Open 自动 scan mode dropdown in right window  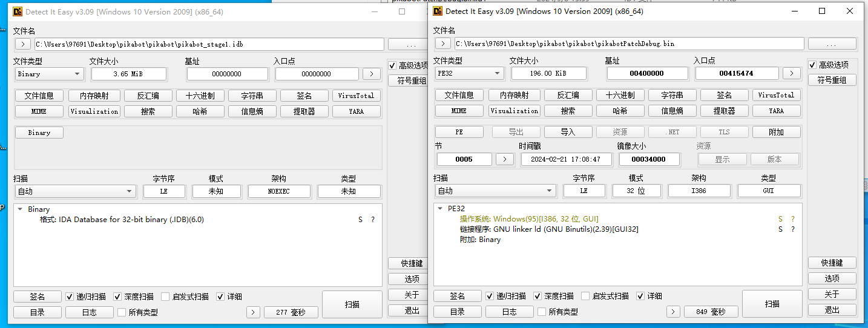click(496, 191)
